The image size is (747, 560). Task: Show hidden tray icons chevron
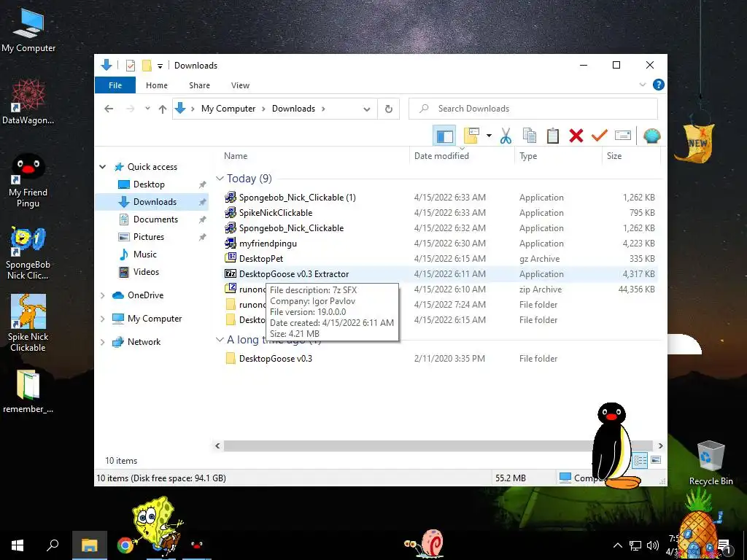click(617, 545)
